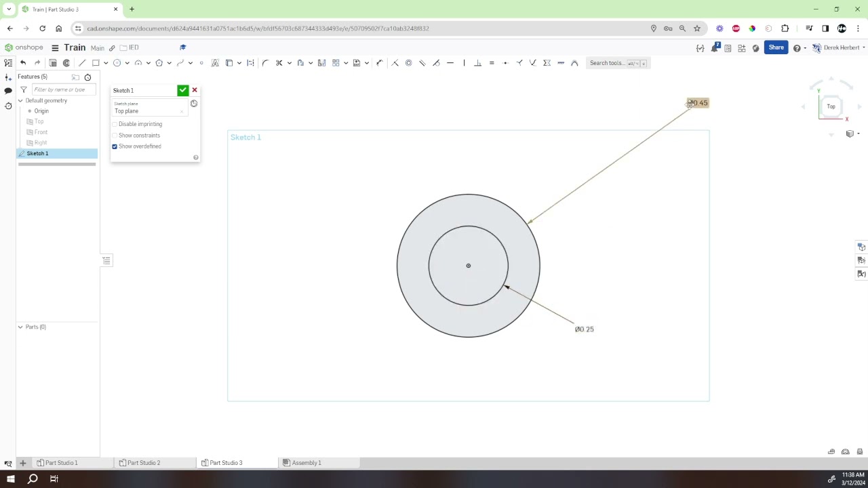This screenshot has height=488, width=868.
Task: Select the center point Circle tool
Action: tap(117, 63)
